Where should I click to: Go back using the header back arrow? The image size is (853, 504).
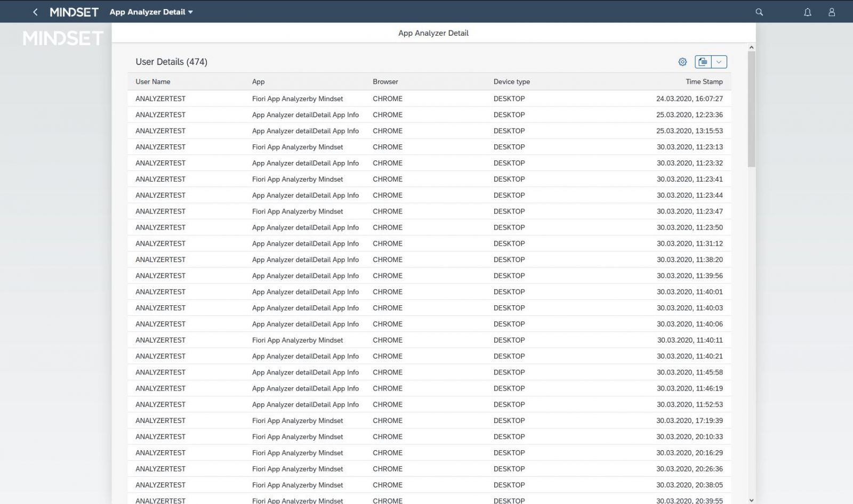tap(35, 12)
